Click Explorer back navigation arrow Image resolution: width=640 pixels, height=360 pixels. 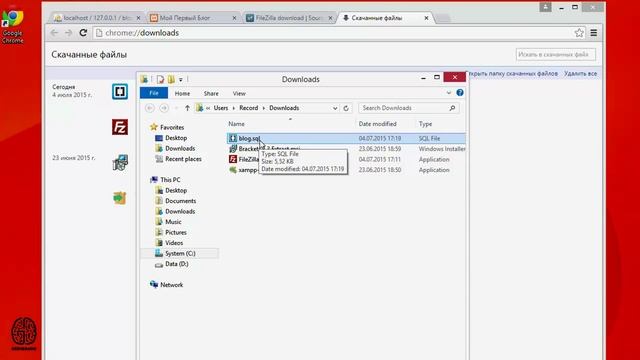click(150, 108)
